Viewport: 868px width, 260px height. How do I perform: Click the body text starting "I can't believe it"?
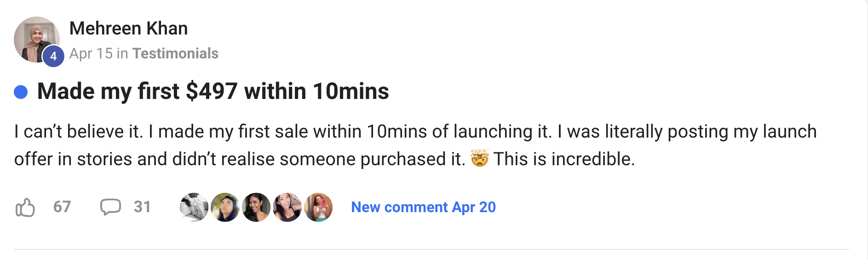coord(276,132)
